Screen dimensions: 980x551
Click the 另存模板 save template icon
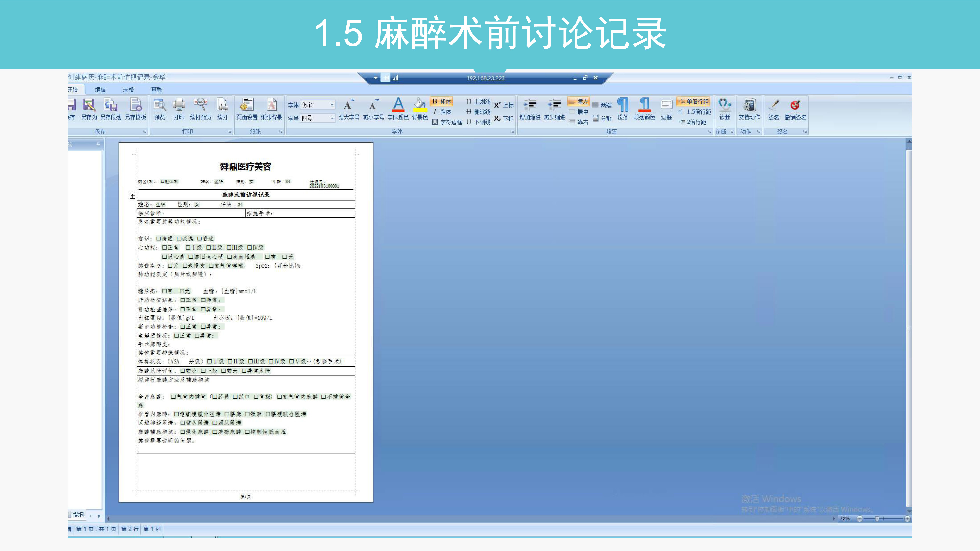click(x=135, y=109)
